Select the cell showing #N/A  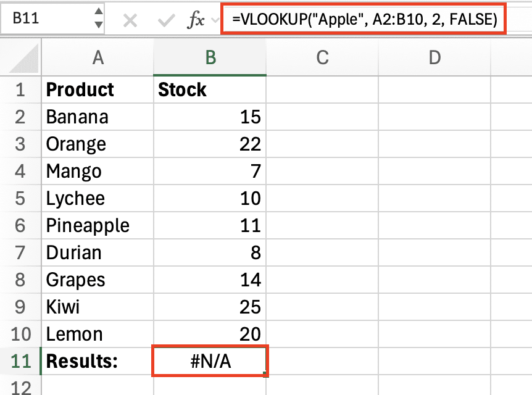pos(210,361)
